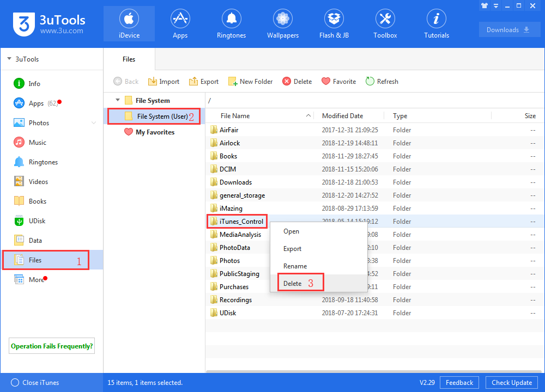Select the Downloads folder in file list
545x392 pixels.
pos(374,182)
